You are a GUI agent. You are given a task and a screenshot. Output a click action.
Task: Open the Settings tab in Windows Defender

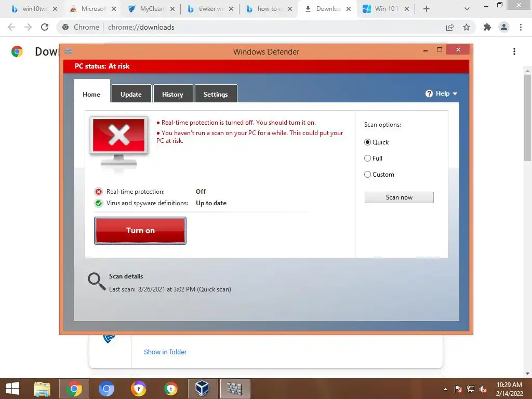216,94
